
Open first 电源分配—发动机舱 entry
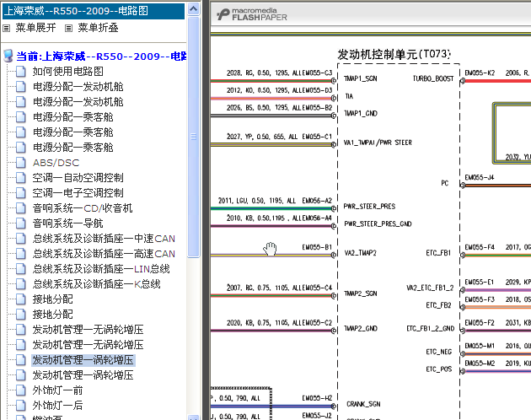[78, 86]
